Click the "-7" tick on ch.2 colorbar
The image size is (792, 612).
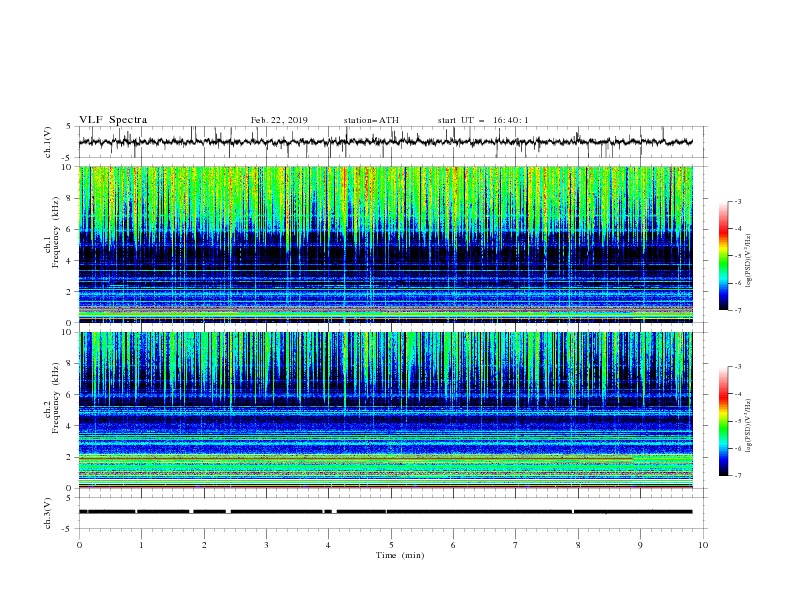tap(737, 476)
